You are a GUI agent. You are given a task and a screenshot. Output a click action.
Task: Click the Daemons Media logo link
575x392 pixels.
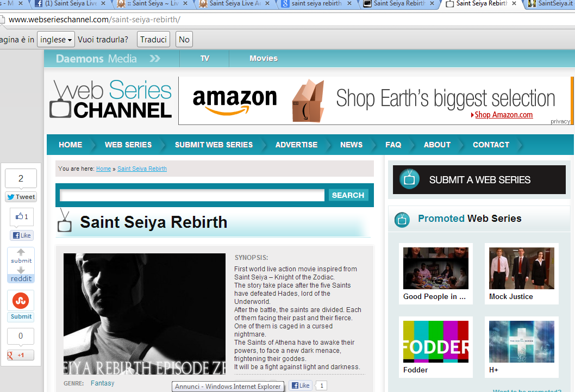[96, 59]
